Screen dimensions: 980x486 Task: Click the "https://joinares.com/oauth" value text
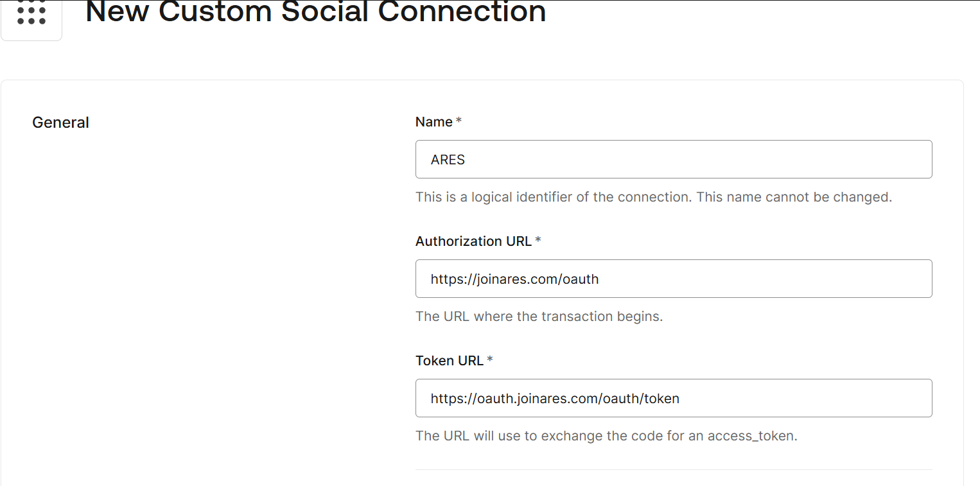click(x=514, y=279)
